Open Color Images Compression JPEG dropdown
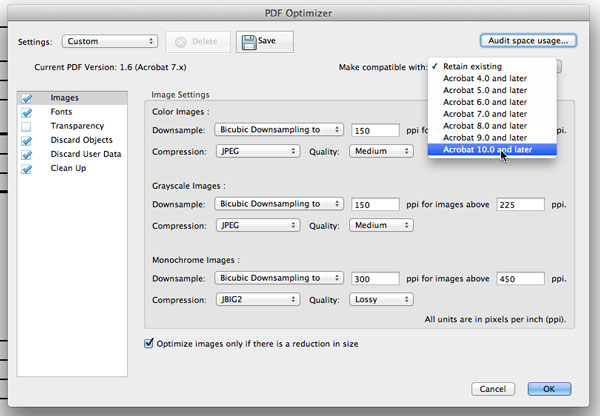This screenshot has width=600, height=416. pyautogui.click(x=258, y=151)
